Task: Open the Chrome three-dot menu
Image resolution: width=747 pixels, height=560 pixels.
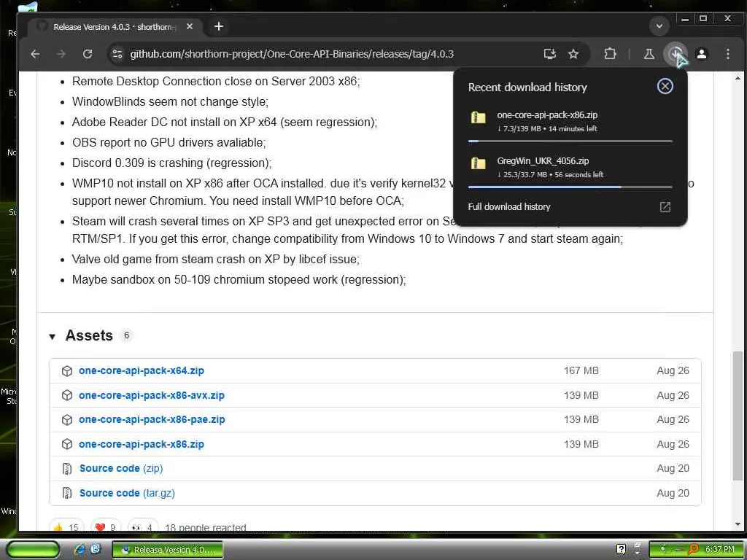Action: 727,54
